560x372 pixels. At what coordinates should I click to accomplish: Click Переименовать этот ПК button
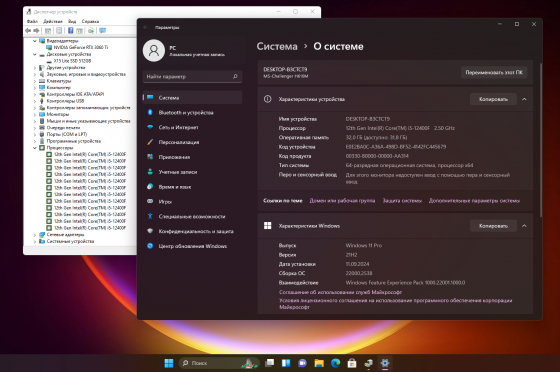[494, 72]
